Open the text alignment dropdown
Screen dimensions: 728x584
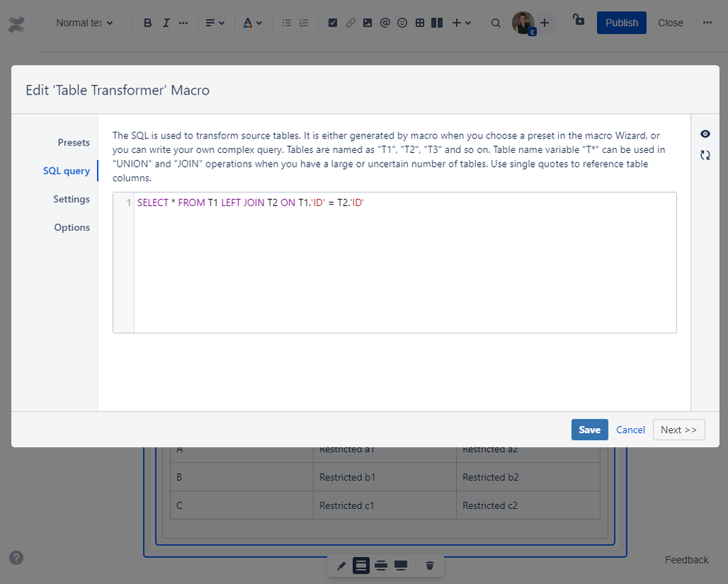pos(215,23)
